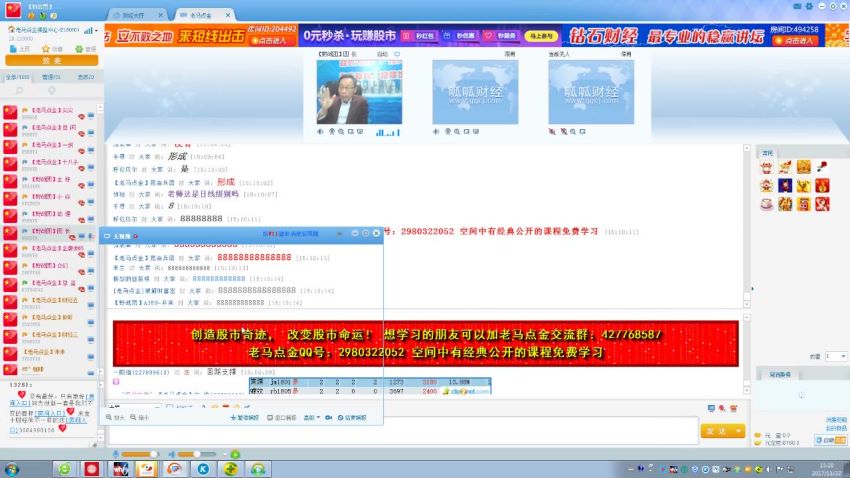
Task: Click the speaker icon by volume slider
Action: (172, 454)
